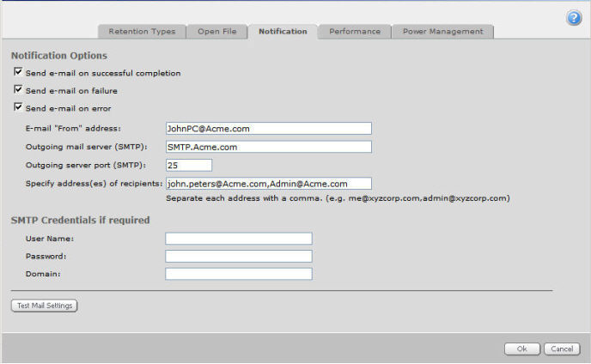
Task: Dismiss dialog with the Cancel button
Action: click(562, 349)
